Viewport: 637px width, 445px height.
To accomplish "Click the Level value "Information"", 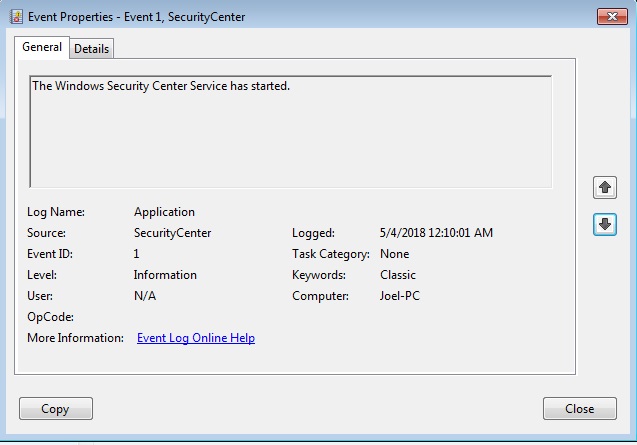I will click(165, 275).
